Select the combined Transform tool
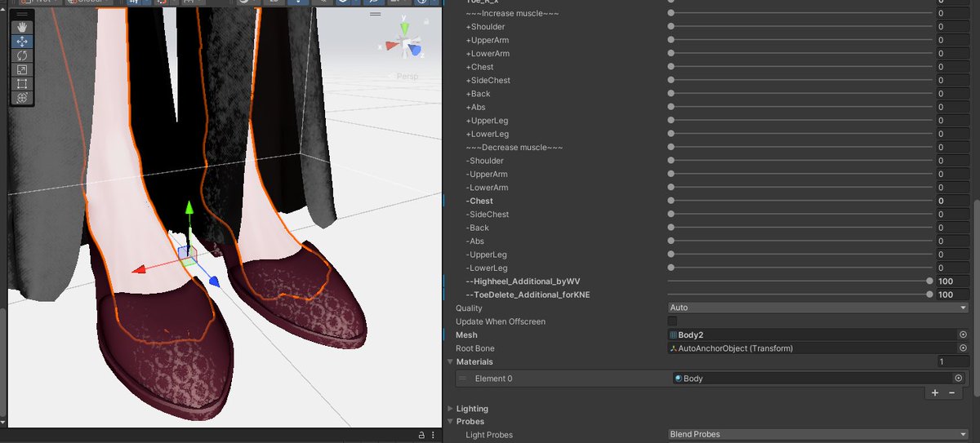 pyautogui.click(x=22, y=97)
